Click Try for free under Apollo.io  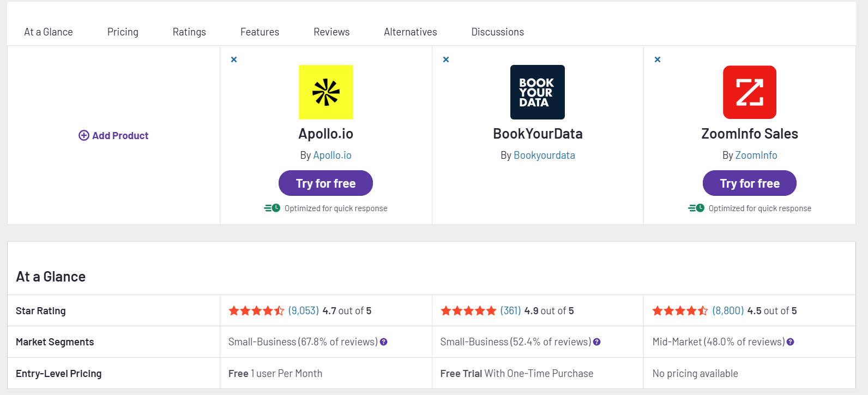tap(325, 183)
